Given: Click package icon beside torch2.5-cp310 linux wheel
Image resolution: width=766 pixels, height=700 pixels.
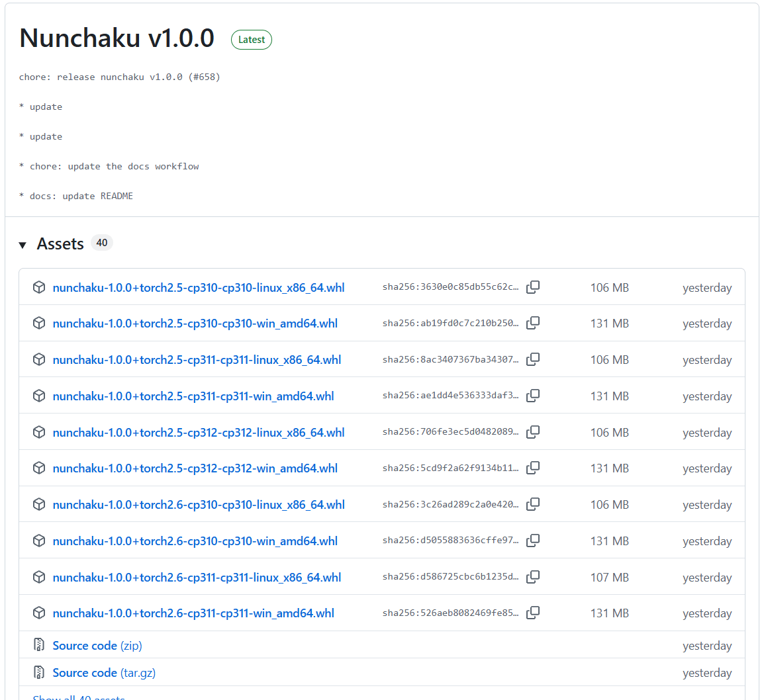Looking at the screenshot, I should 39,287.
